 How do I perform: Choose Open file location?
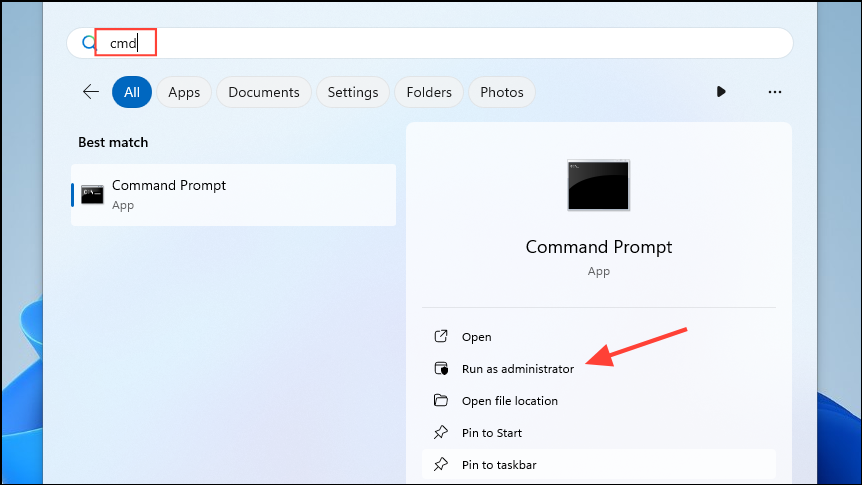(510, 401)
